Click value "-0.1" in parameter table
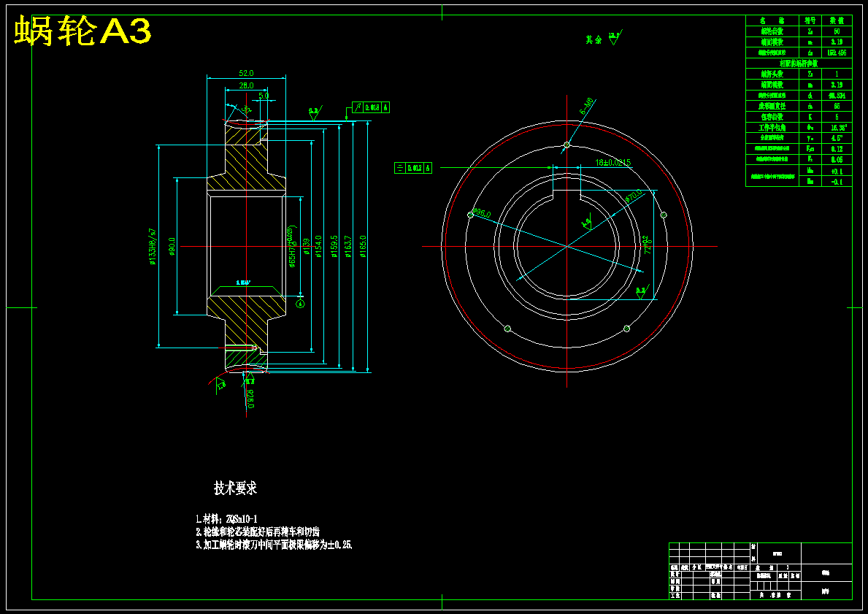868x614 pixels. pyautogui.click(x=837, y=181)
